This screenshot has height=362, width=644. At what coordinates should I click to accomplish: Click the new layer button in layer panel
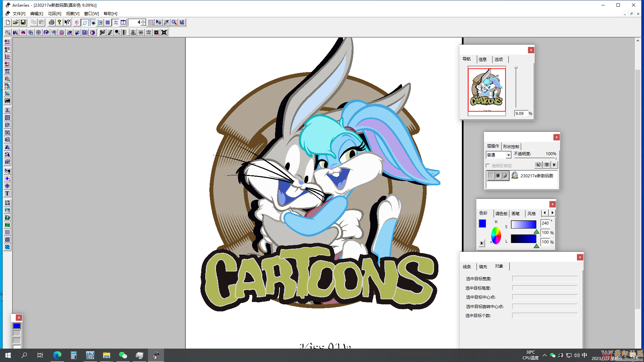pyautogui.click(x=538, y=165)
